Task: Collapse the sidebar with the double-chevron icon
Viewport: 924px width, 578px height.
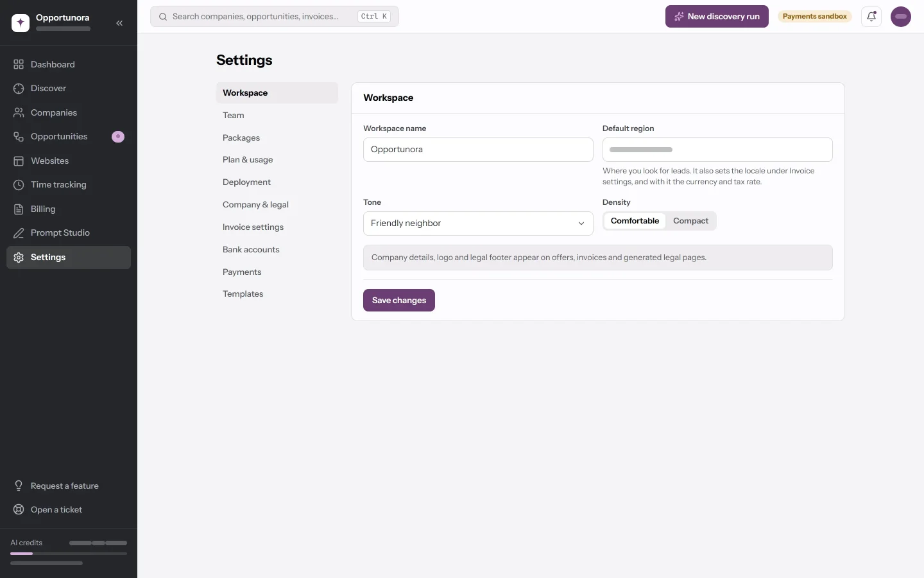Action: point(119,23)
